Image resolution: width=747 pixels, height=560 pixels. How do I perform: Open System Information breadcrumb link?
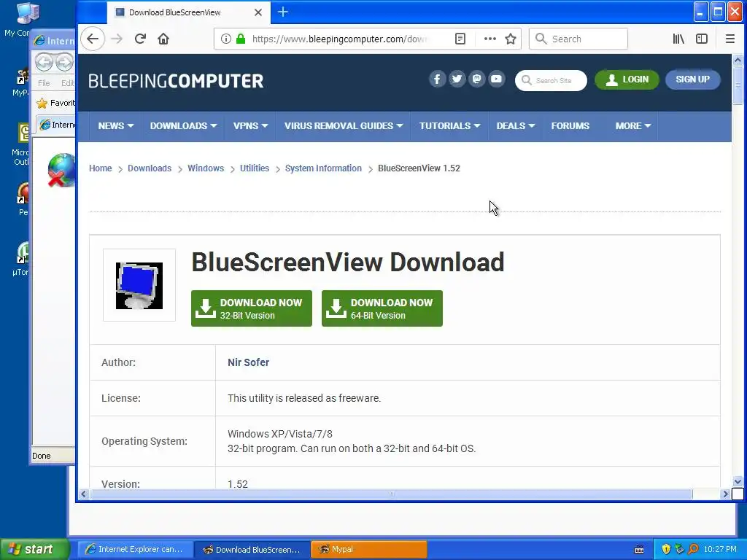coord(323,168)
